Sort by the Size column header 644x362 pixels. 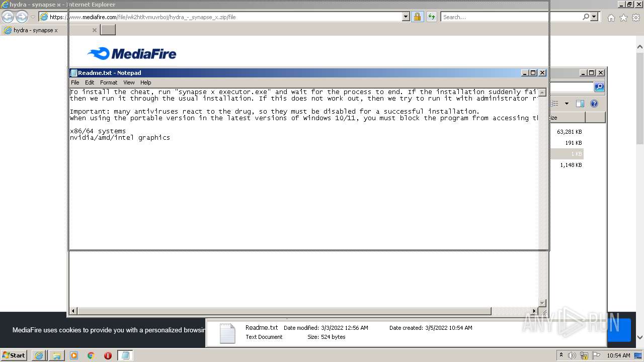tap(568, 118)
